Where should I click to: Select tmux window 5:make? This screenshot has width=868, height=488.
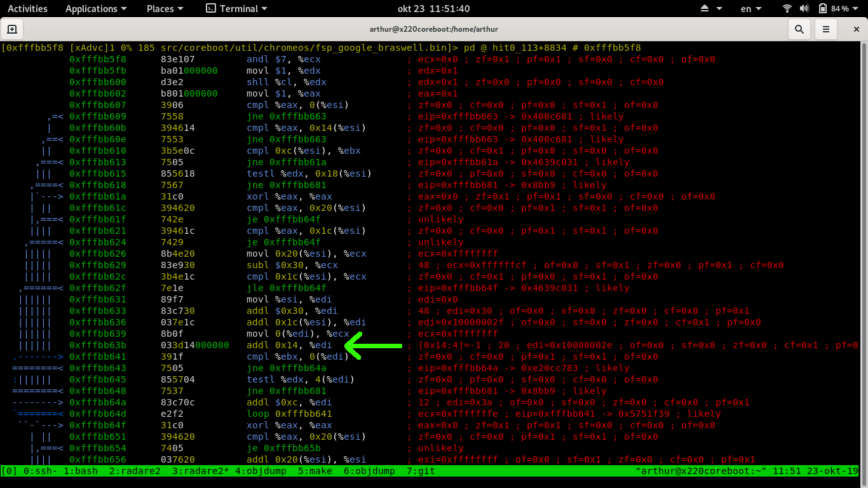pos(315,471)
